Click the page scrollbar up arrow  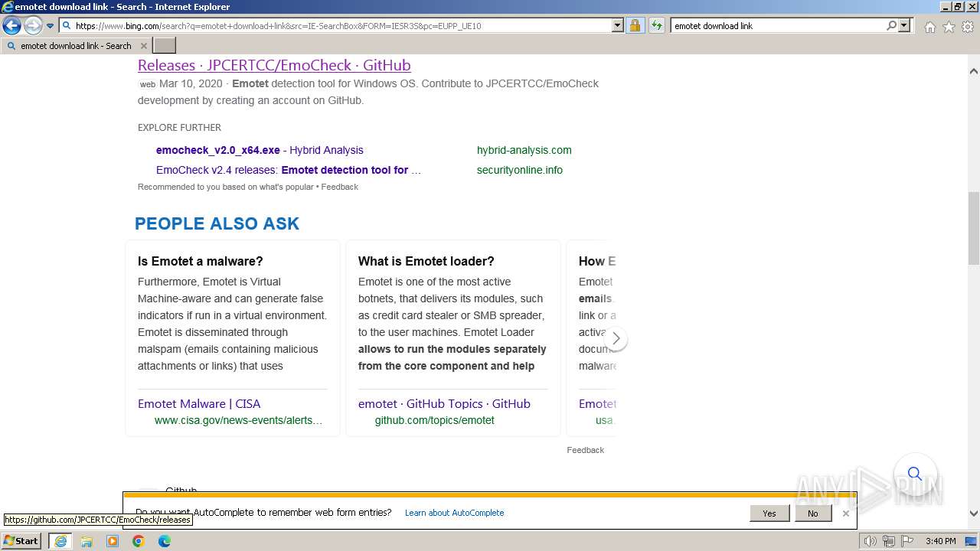[973, 71]
